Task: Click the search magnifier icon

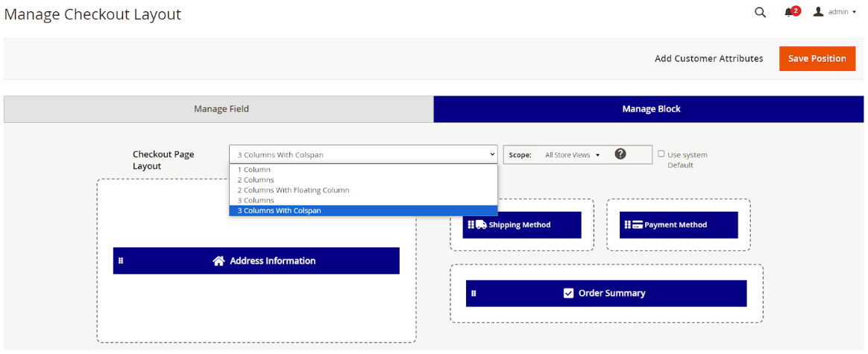Action: [x=760, y=13]
